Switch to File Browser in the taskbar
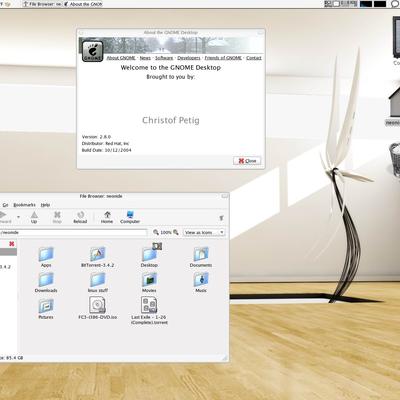This screenshot has height=400, width=400. tap(42, 4)
